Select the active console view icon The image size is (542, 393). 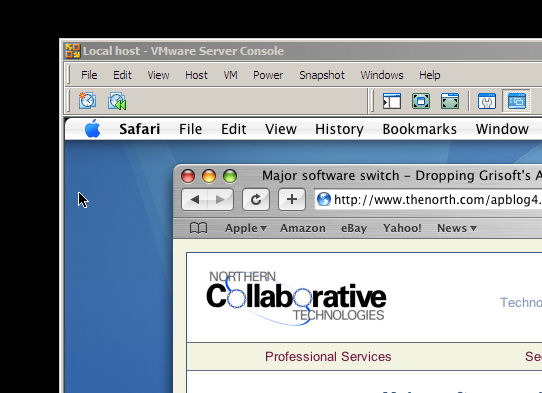coord(516,101)
